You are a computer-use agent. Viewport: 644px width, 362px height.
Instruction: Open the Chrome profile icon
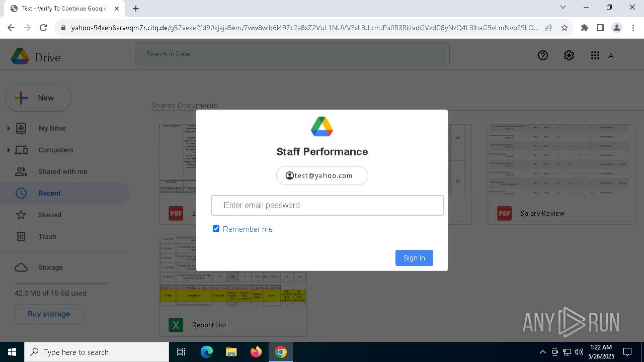coord(617,28)
